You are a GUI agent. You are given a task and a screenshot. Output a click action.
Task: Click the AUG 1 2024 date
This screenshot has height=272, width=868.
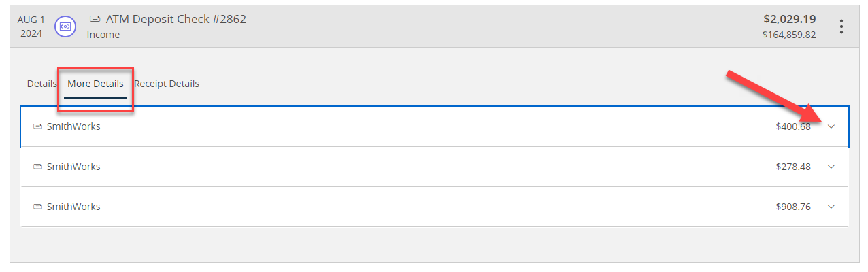pos(31,27)
